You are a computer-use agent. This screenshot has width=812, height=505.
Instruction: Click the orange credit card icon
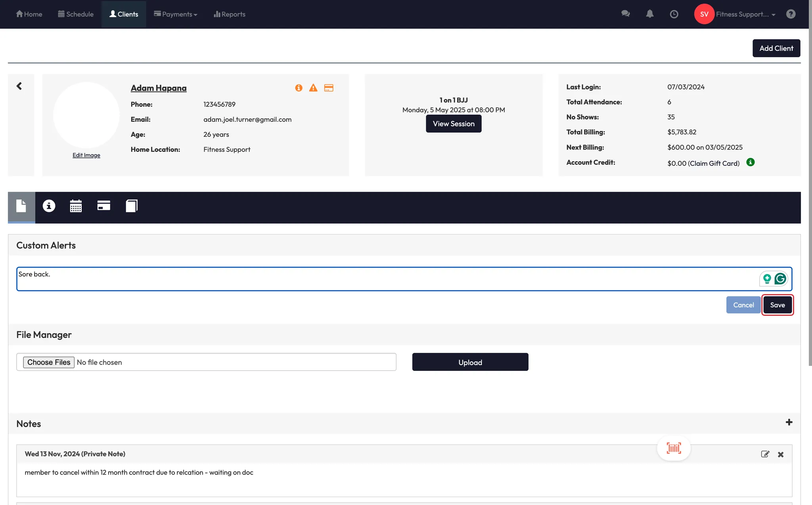point(329,88)
